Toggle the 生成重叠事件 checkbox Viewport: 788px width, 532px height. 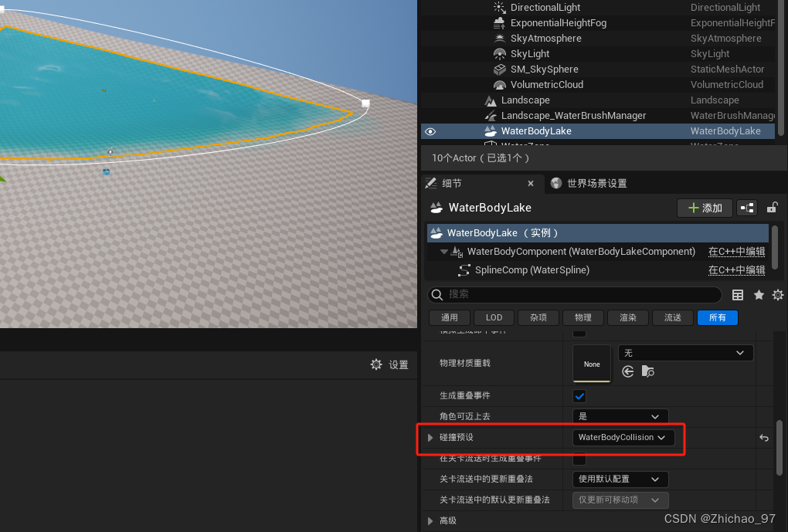click(x=579, y=396)
